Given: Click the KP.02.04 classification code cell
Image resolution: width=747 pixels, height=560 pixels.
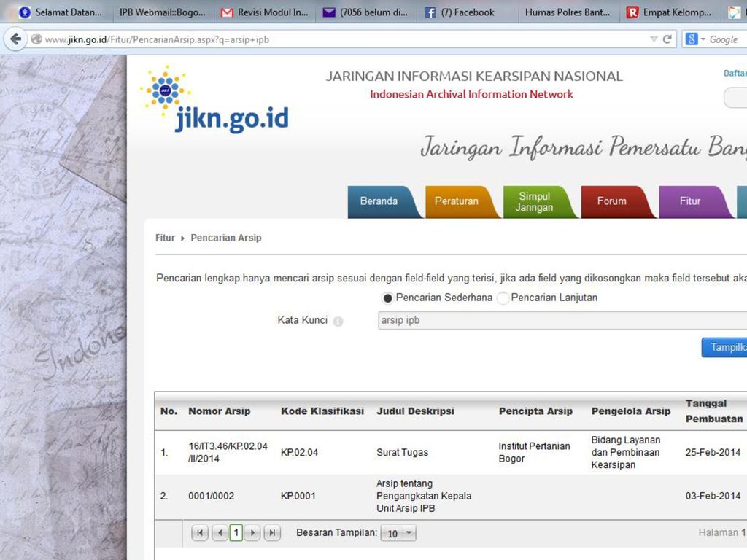Looking at the screenshot, I should (x=299, y=452).
